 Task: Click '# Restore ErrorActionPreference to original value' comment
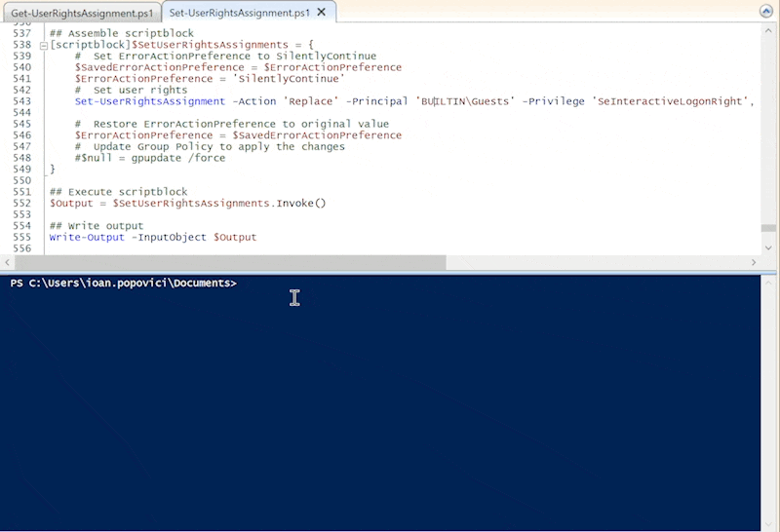pyautogui.click(x=232, y=124)
